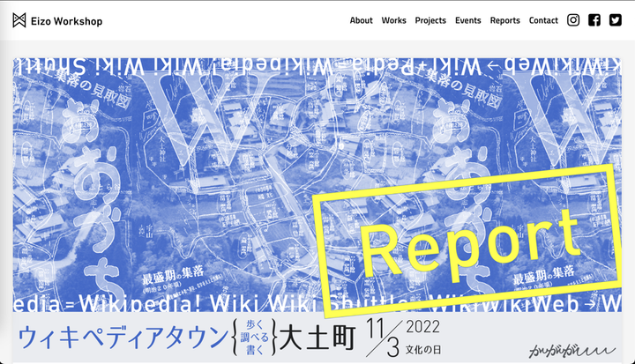Image resolution: width=635 pixels, height=364 pixels.
Task: Go to the Contact page
Action: (x=543, y=20)
